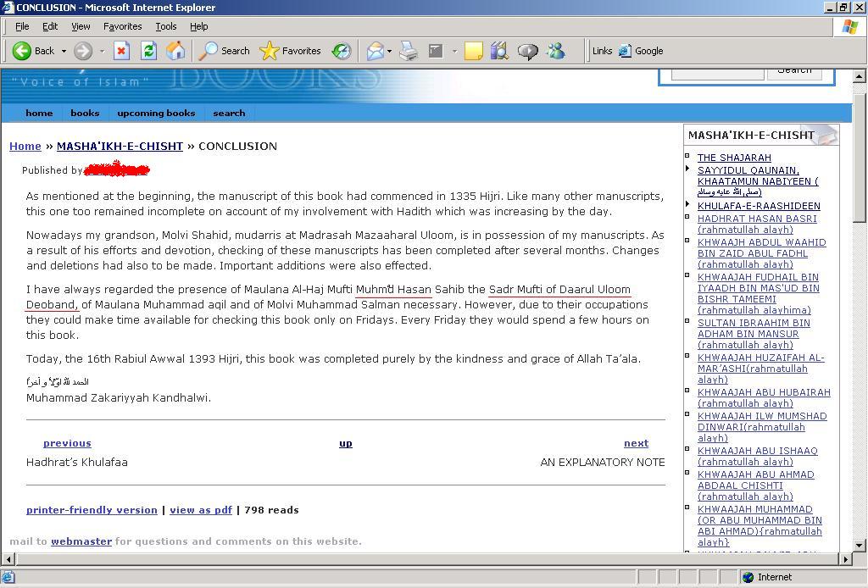Click the Home breadcrumb link
The width and height of the screenshot is (868, 588).
coord(25,146)
